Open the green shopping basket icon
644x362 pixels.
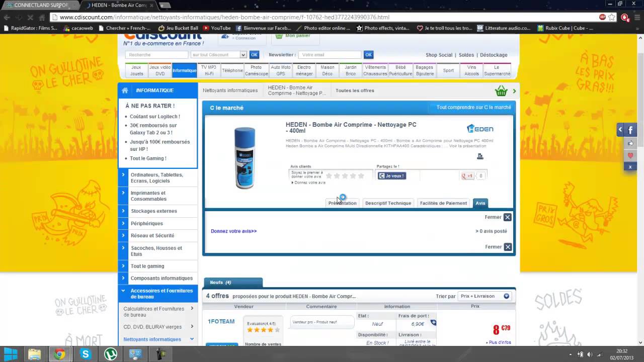(x=501, y=91)
